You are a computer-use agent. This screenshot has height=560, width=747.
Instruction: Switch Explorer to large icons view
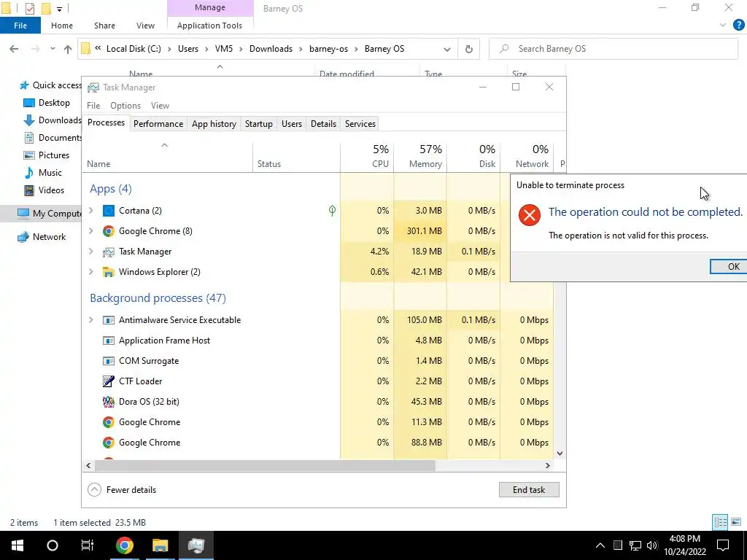736,522
